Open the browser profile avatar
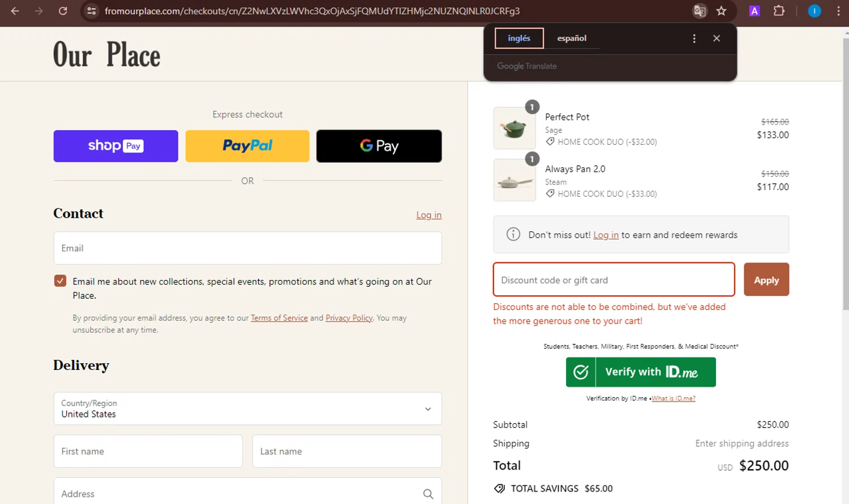 tap(814, 11)
